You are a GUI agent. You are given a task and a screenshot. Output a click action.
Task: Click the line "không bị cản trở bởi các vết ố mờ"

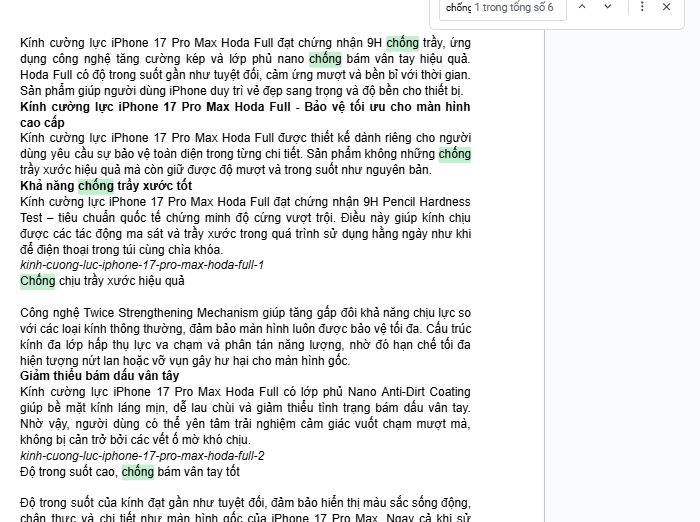click(135, 440)
